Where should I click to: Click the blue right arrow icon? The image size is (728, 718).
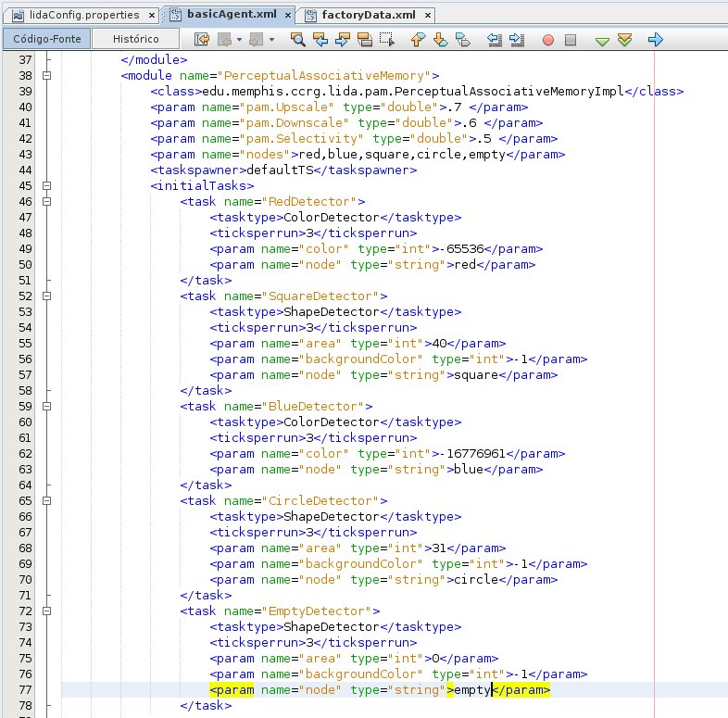[655, 40]
